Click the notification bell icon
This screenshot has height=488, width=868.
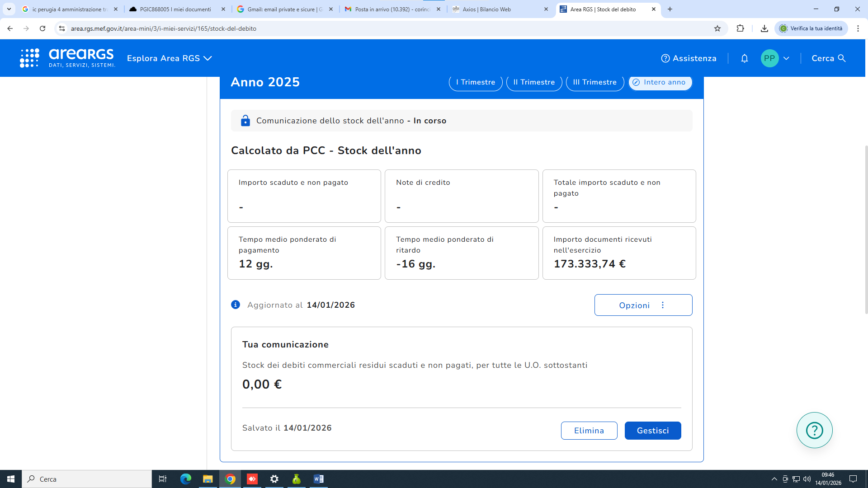click(744, 58)
